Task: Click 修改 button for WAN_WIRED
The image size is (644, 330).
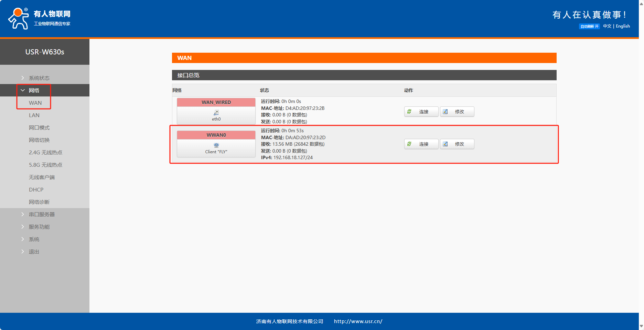Action: (457, 112)
